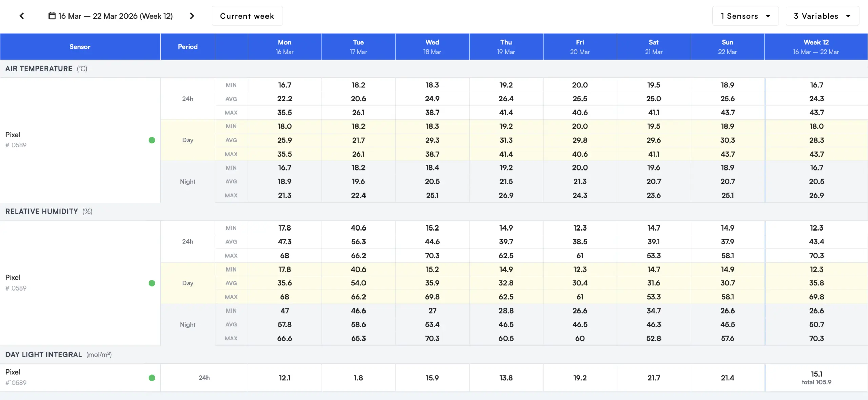The image size is (868, 400).
Task: Open the 3 Variables dropdown
Action: tap(822, 16)
